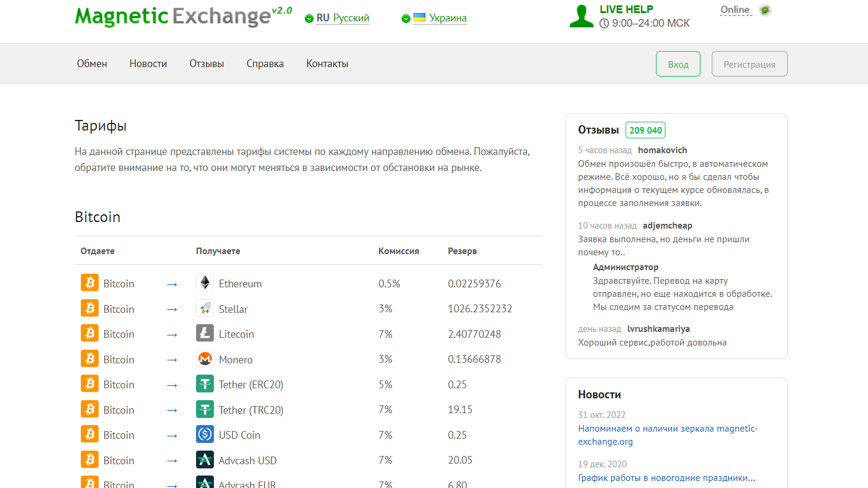Click the reserve value 19.15
The height and width of the screenshot is (488, 868).
pyautogui.click(x=460, y=410)
